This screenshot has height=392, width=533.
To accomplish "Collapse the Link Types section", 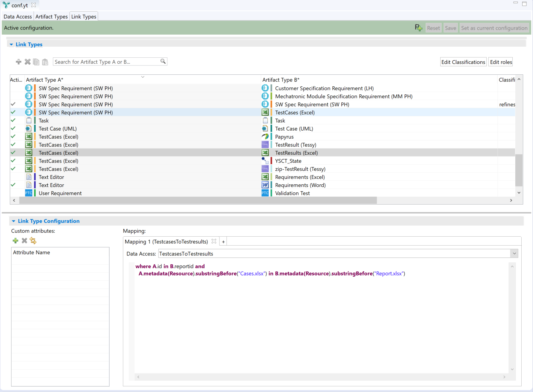I will (x=11, y=45).
